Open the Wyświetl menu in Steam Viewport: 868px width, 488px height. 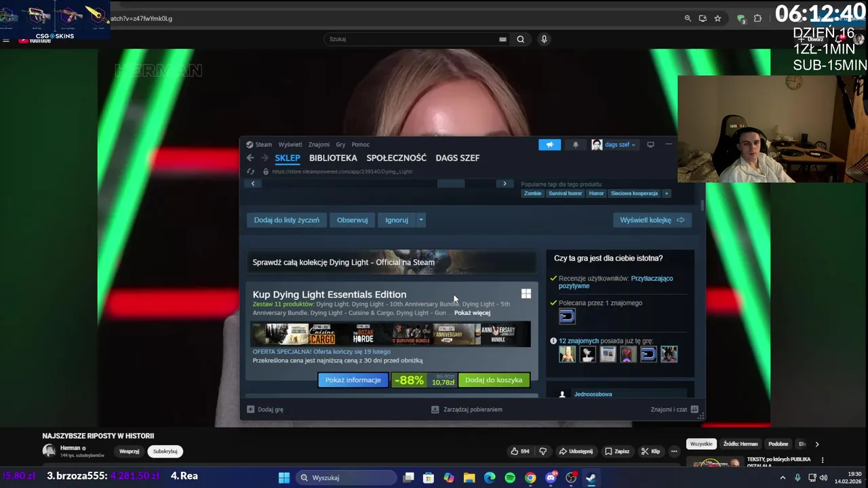290,144
